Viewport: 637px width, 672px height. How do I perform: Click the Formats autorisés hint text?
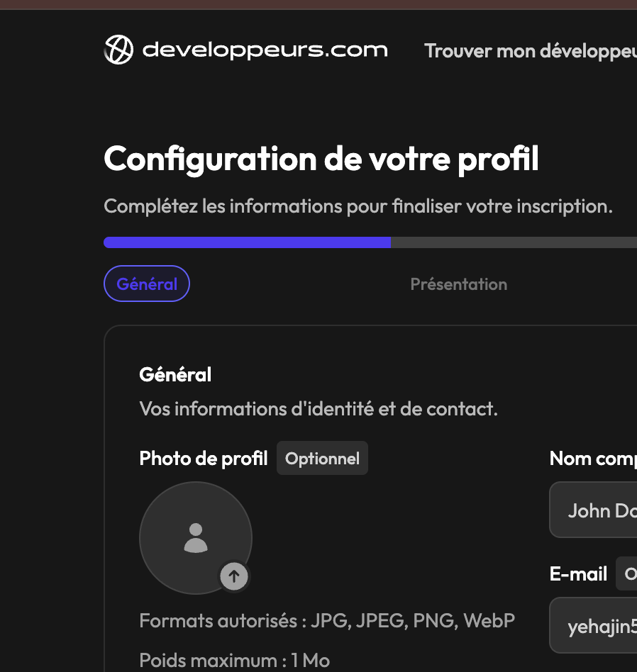[327, 621]
